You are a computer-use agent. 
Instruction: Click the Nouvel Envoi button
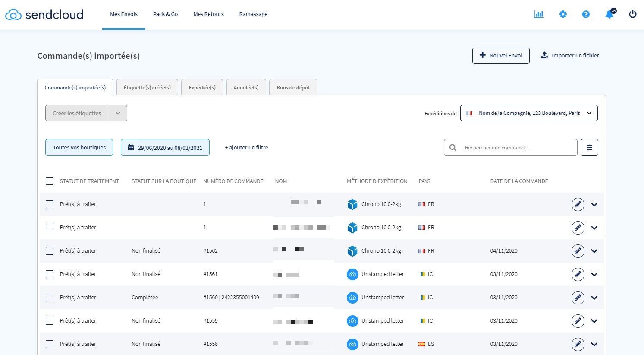pyautogui.click(x=501, y=56)
